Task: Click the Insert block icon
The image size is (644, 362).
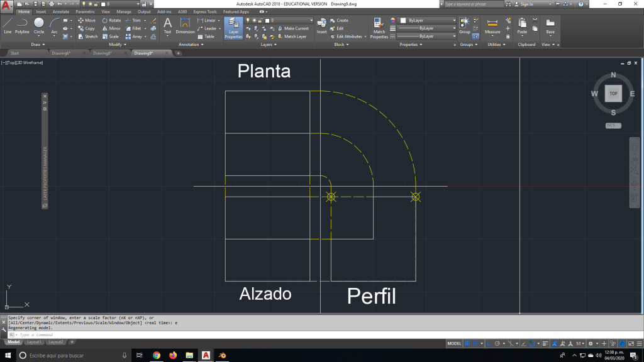Action: click(322, 26)
